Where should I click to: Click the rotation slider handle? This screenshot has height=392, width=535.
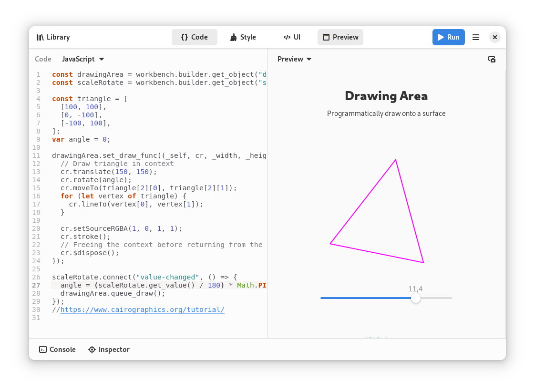click(x=416, y=298)
